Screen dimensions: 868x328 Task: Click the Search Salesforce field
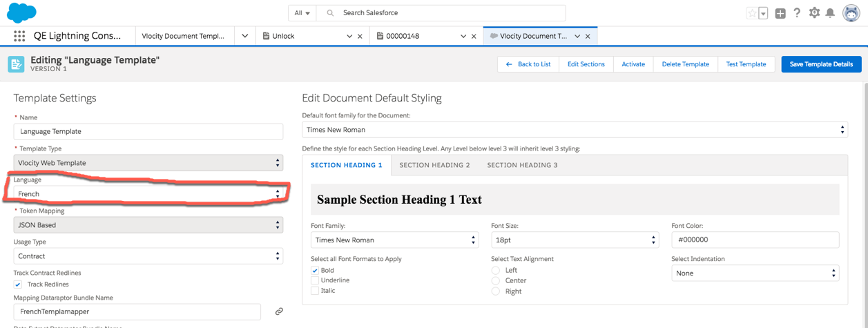[x=442, y=13]
